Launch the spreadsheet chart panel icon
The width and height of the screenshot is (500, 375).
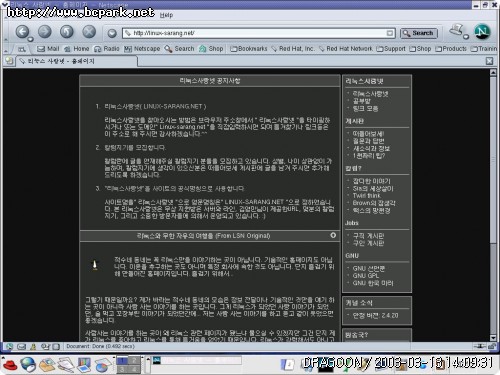pos(102,365)
